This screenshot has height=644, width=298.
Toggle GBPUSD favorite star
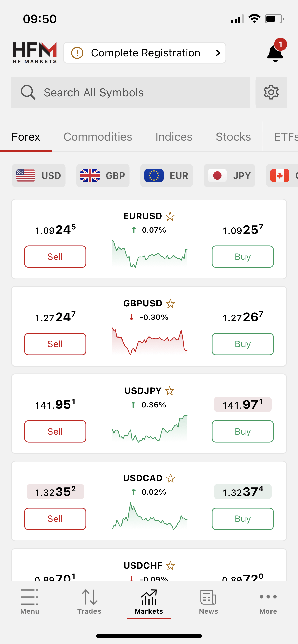170,304
